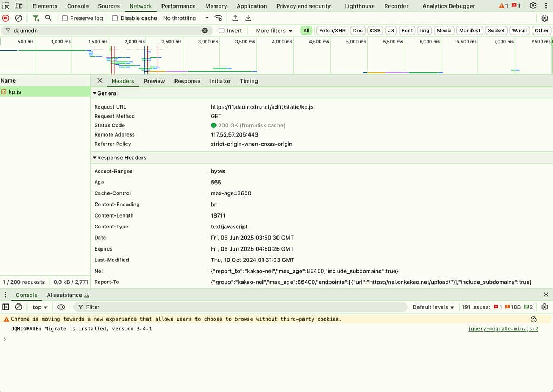The width and height of the screenshot is (553, 392).
Task: Click the errors count icon in top bar
Action: pos(516,5)
